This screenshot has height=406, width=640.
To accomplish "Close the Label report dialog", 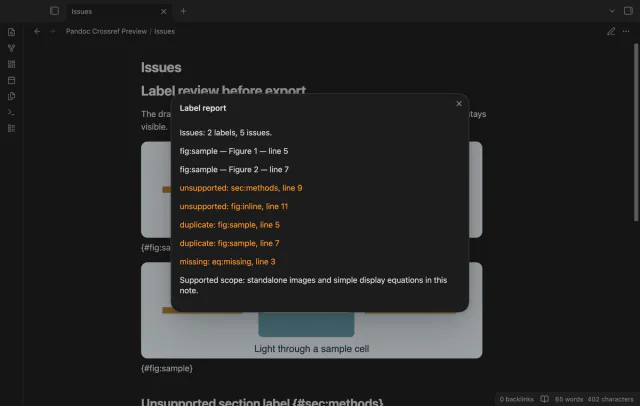I will (459, 104).
